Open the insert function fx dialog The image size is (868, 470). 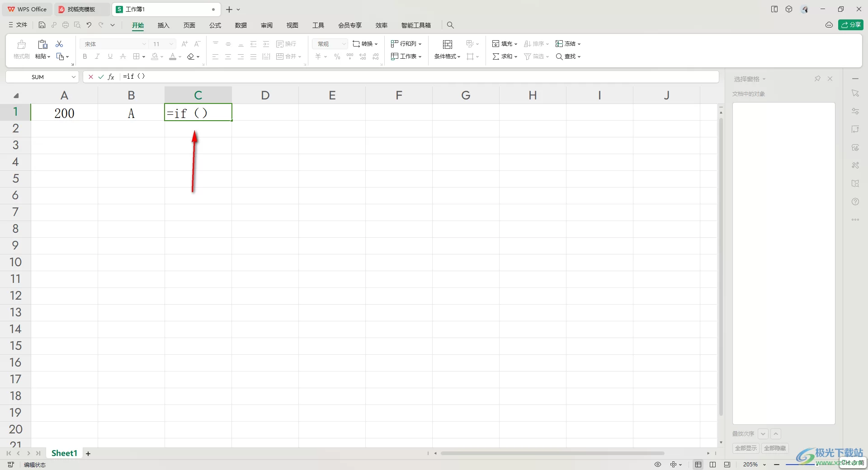[111, 77]
